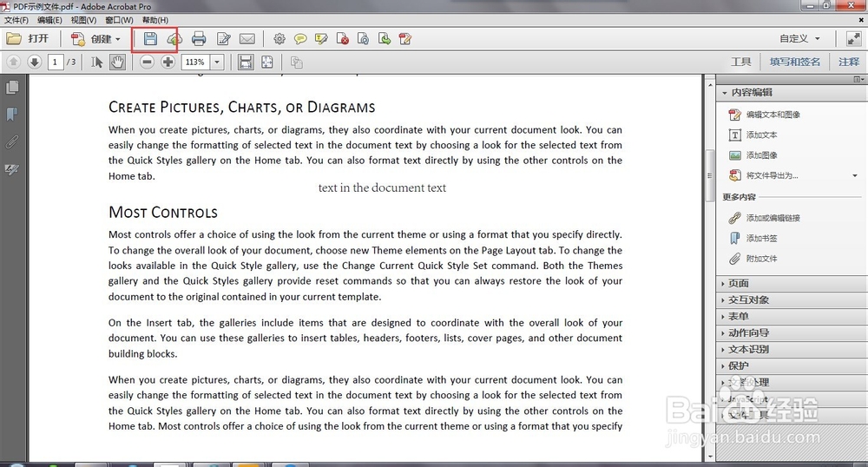This screenshot has height=467, width=868.
Task: Click the 113% zoom value field
Action: click(195, 62)
